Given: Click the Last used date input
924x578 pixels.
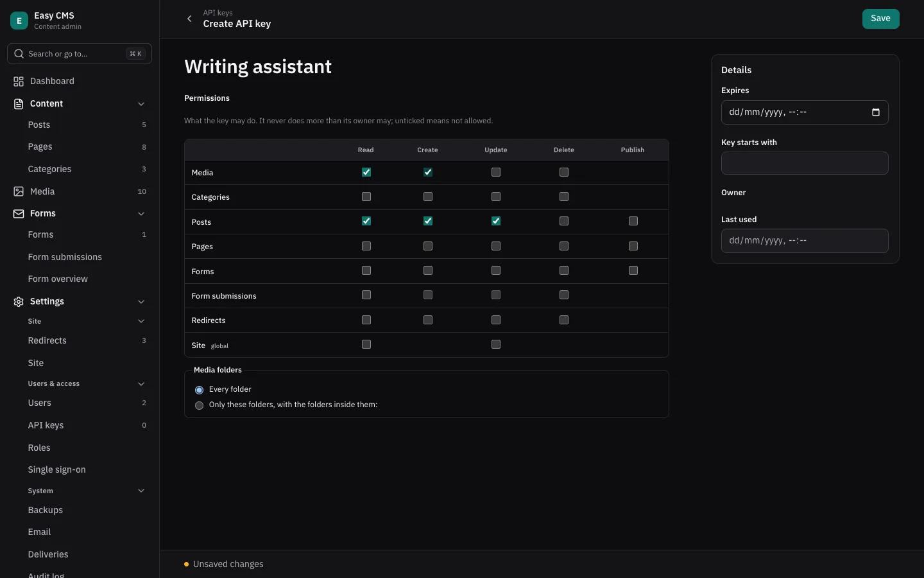Looking at the screenshot, I should click(805, 241).
